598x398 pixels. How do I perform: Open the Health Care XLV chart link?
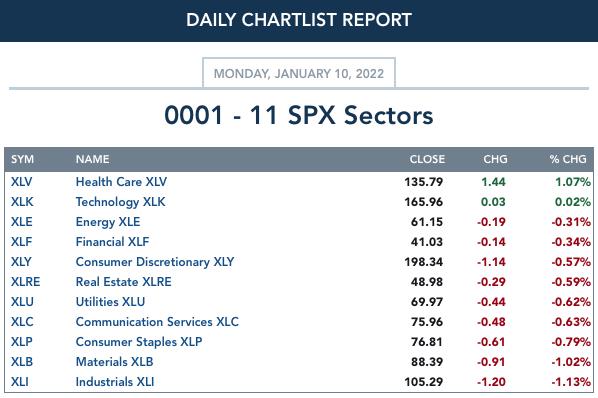[121, 182]
